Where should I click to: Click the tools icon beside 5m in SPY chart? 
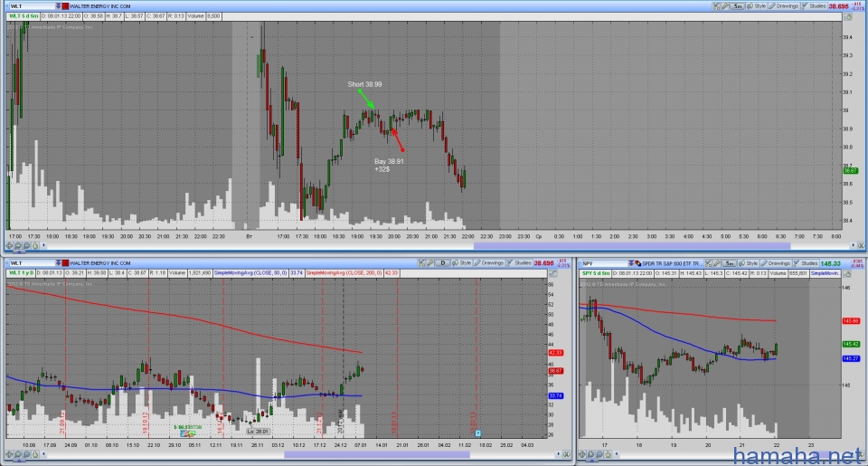(717, 263)
